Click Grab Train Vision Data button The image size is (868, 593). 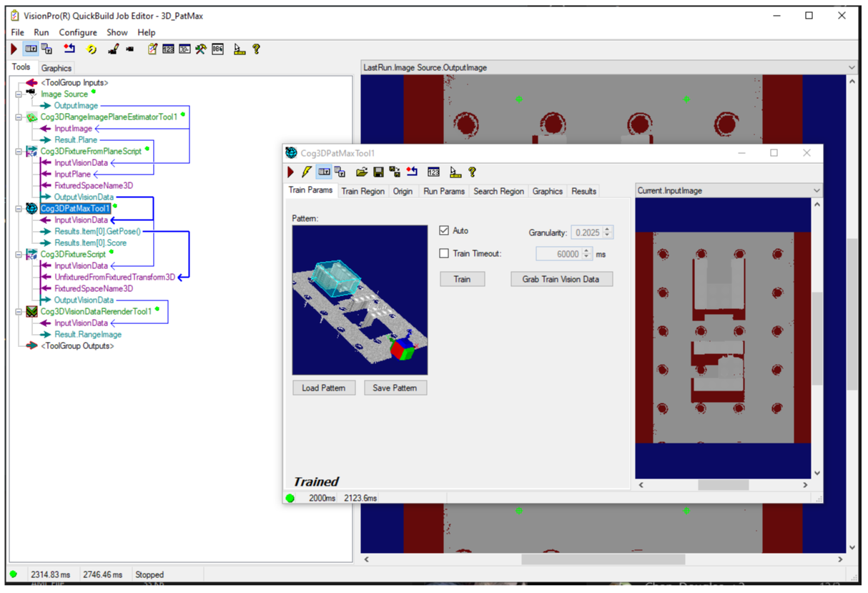(561, 279)
